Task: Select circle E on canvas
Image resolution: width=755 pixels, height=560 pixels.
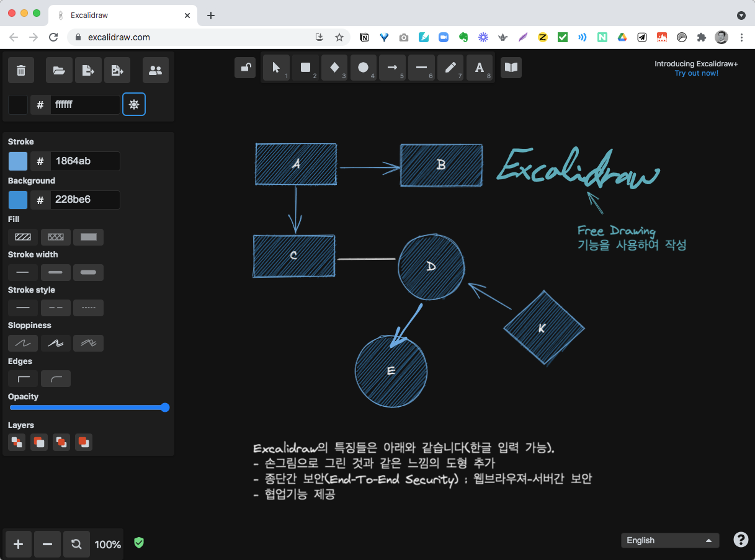Action: (391, 371)
